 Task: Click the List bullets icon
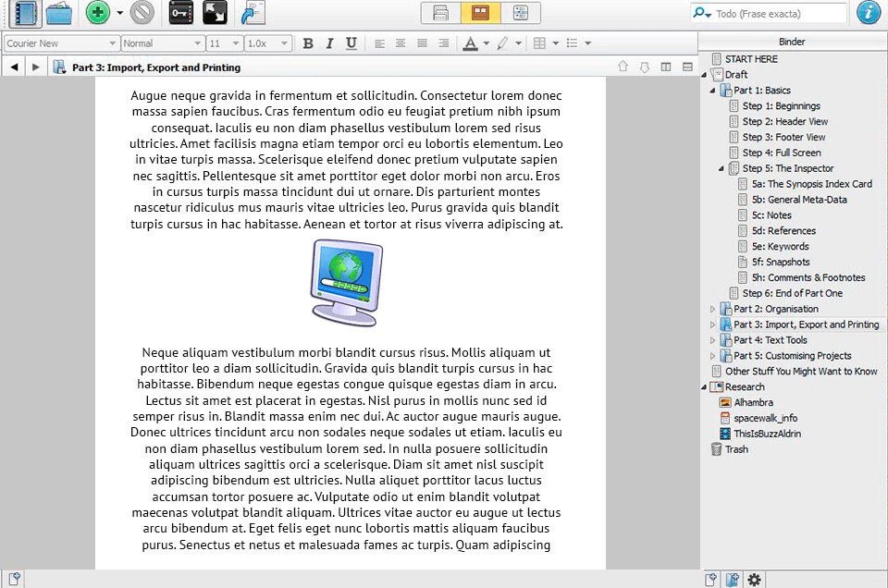[x=572, y=43]
